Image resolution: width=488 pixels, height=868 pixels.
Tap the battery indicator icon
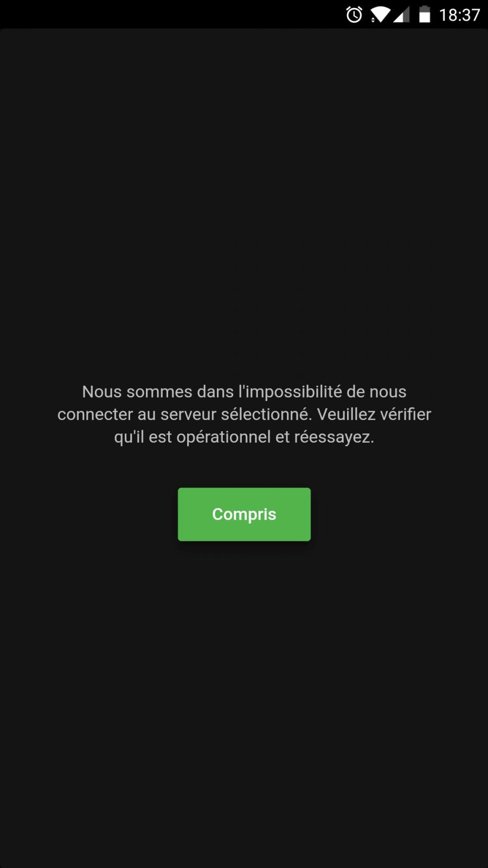(425, 15)
